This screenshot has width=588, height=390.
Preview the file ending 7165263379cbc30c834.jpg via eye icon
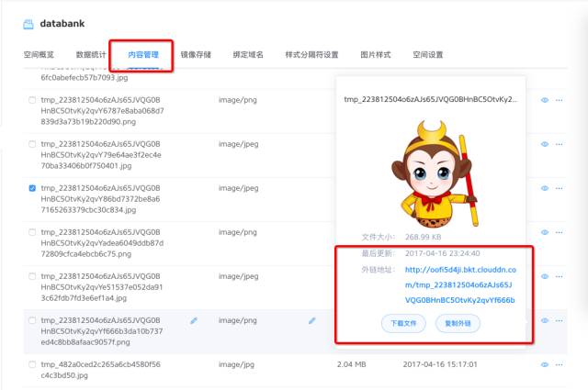[x=545, y=188]
